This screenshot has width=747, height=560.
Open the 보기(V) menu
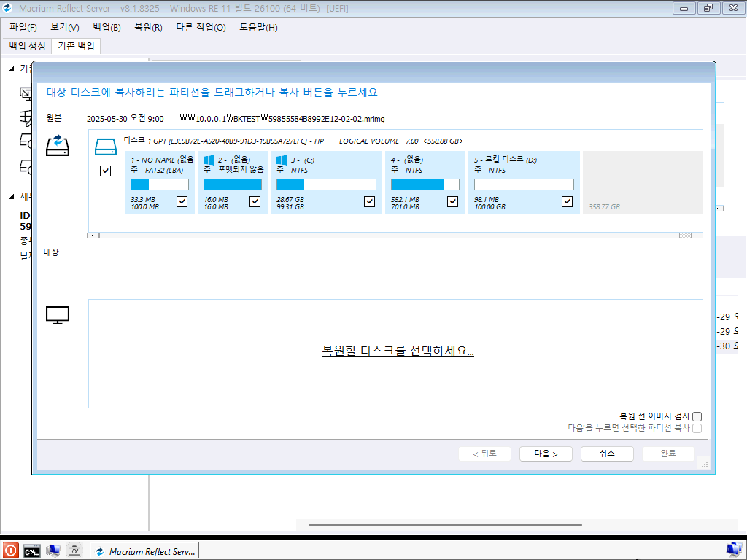(x=65, y=27)
